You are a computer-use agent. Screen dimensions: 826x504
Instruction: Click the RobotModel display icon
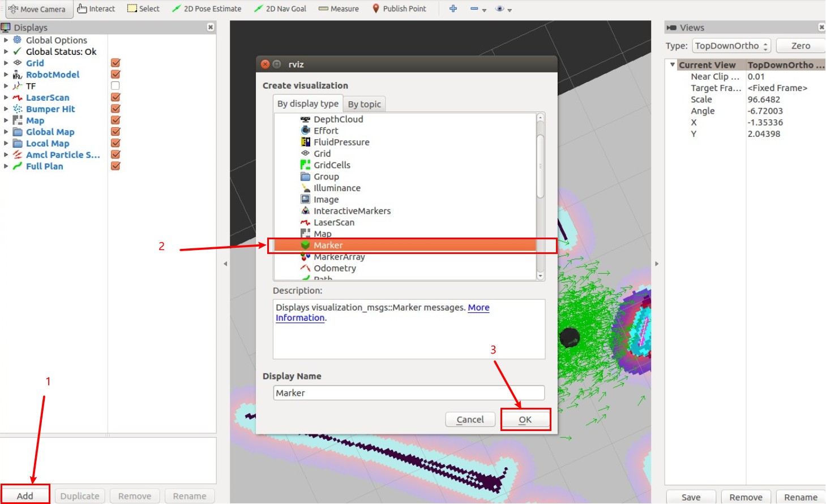point(18,74)
